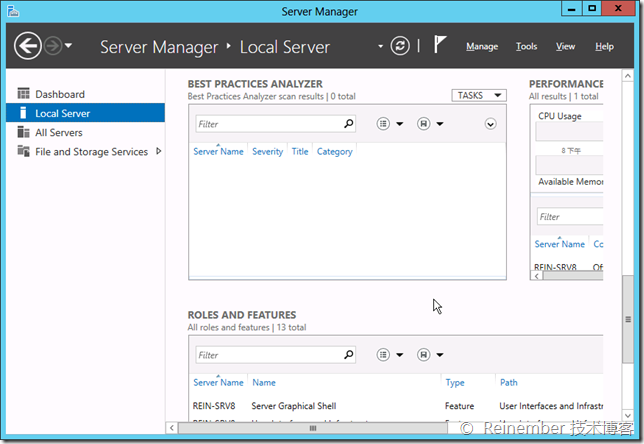Screen dimensions: 644x444
Task: Click File and Storage Services icon
Action: pyautogui.click(x=24, y=152)
